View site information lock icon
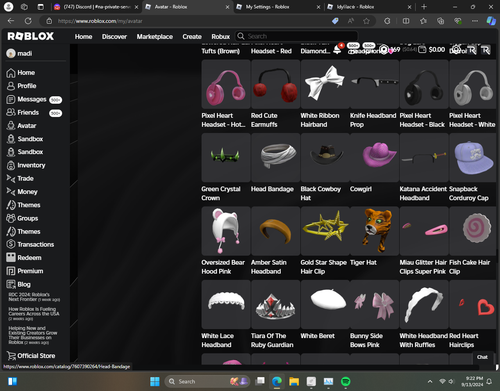This screenshot has height=391, width=500. pyautogui.click(x=49, y=21)
